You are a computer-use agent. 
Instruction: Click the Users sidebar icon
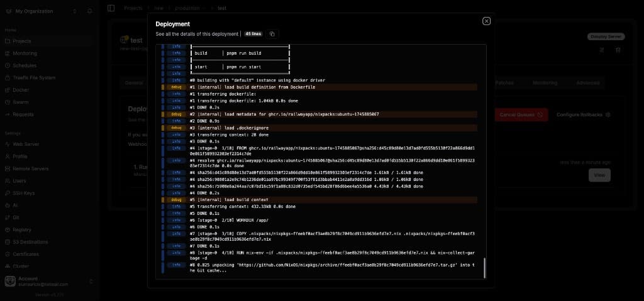click(8, 181)
